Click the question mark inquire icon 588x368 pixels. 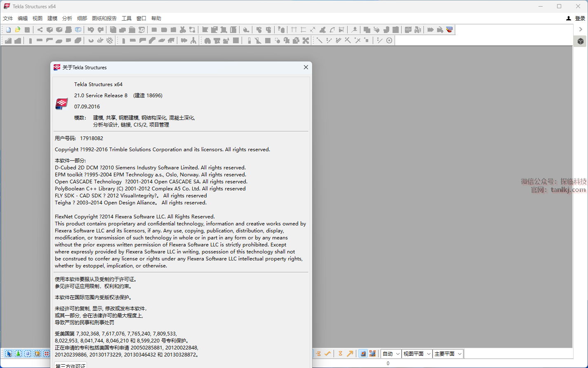tap(281, 30)
